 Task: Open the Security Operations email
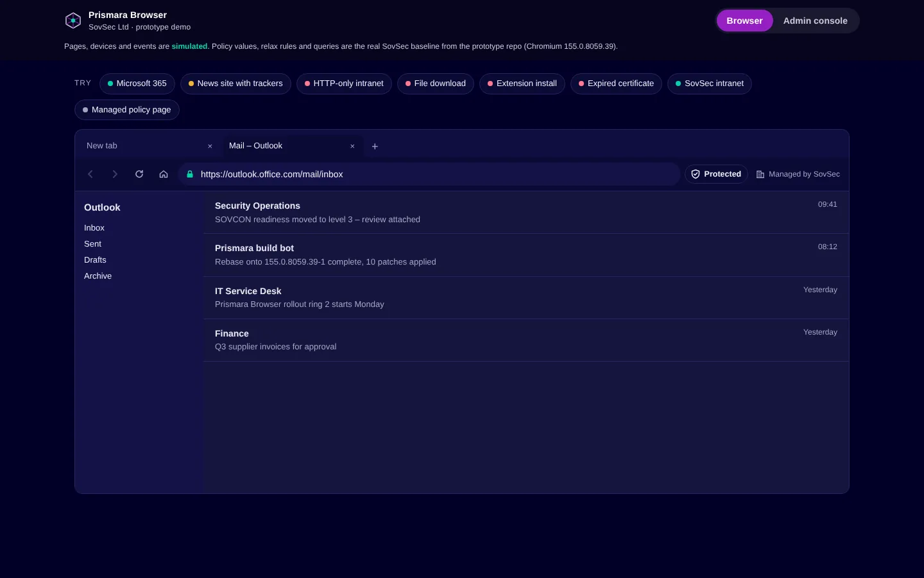pyautogui.click(x=526, y=213)
